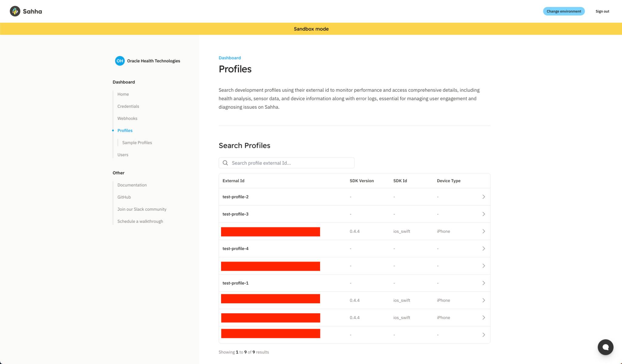Open GitHub link
This screenshot has width=622, height=364.
point(124,197)
